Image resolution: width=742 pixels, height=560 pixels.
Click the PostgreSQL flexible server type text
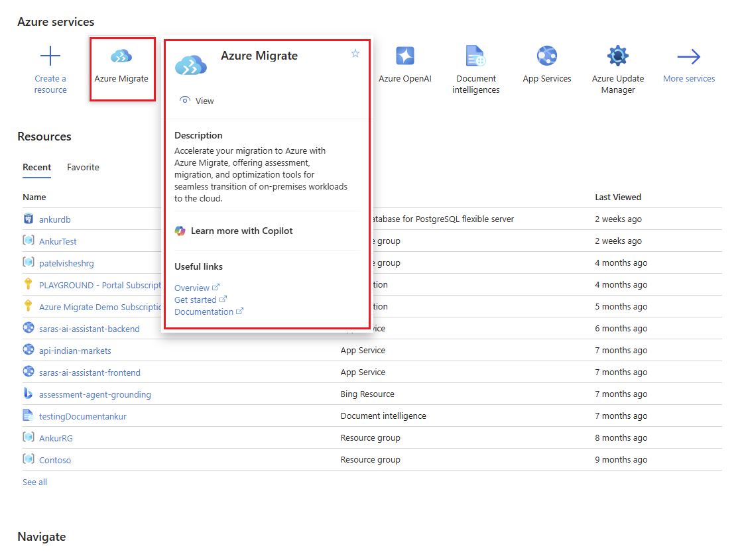pos(443,219)
